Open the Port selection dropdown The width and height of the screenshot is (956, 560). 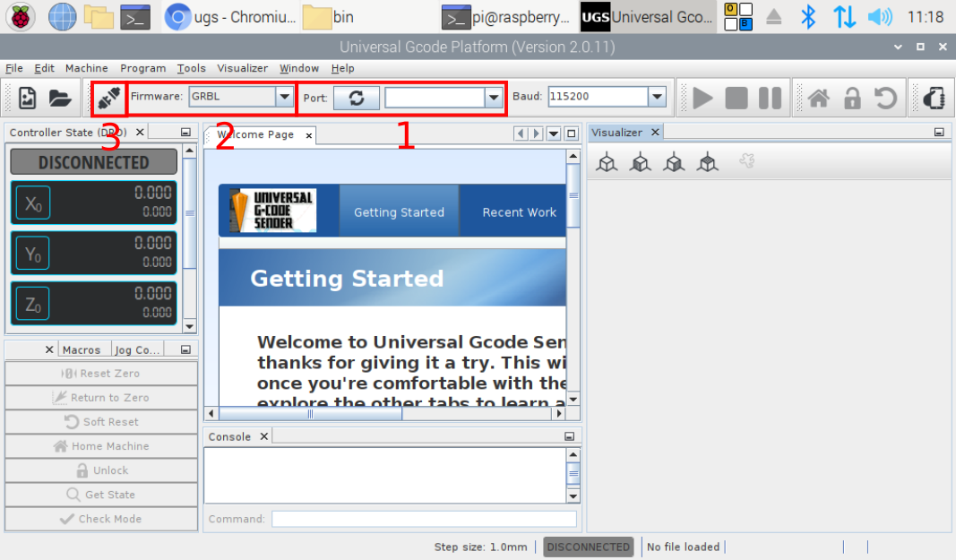tap(494, 98)
